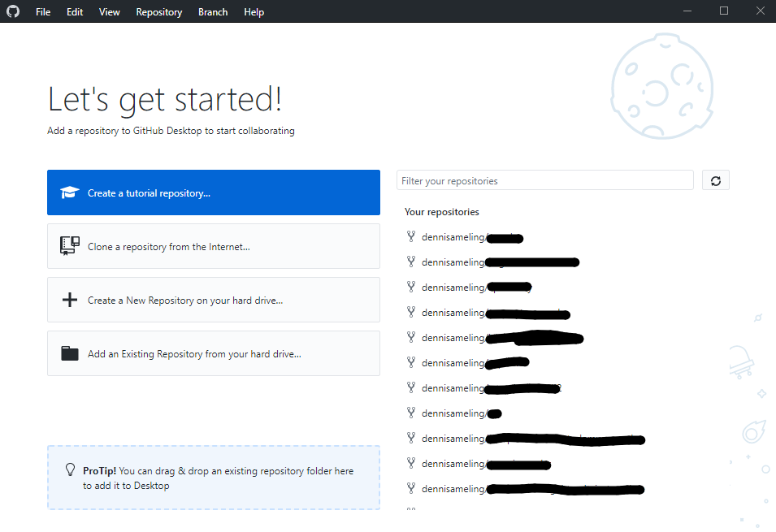Focus the Filter your repositories field
The height and width of the screenshot is (532, 776).
tap(545, 180)
